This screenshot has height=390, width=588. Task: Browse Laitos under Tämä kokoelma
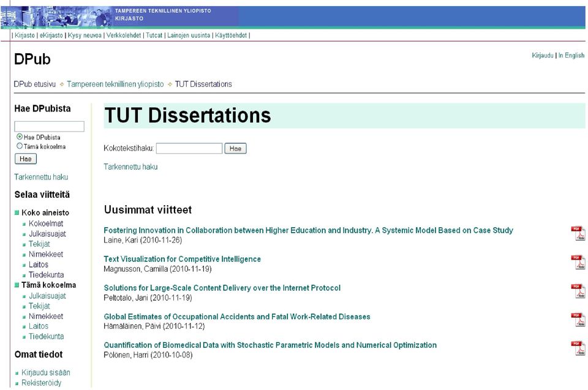tap(39, 326)
